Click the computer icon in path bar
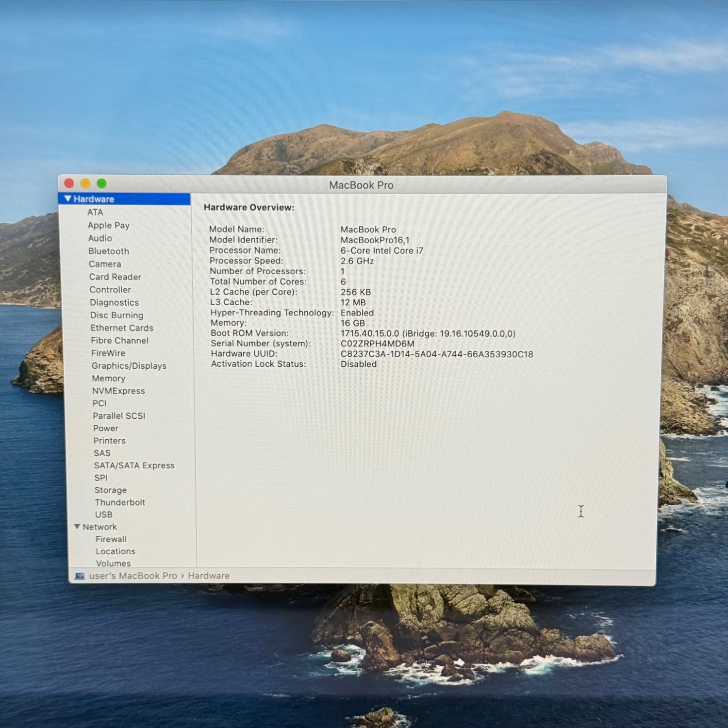Screen dimensions: 728x728 coord(80,576)
